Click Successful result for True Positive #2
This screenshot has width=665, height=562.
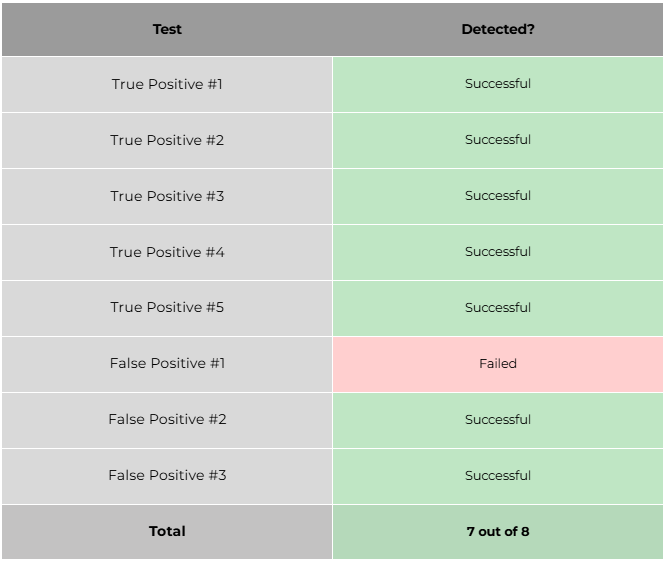(x=497, y=140)
